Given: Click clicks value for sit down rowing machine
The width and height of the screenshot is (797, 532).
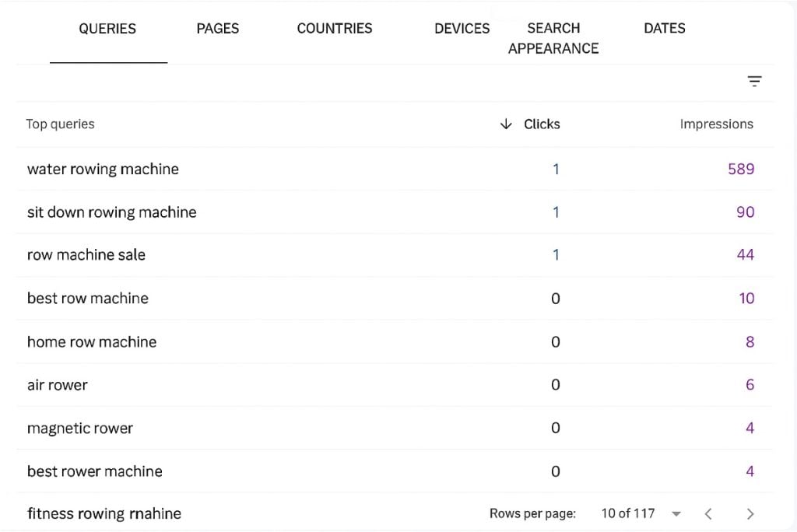Looking at the screenshot, I should (x=556, y=212).
